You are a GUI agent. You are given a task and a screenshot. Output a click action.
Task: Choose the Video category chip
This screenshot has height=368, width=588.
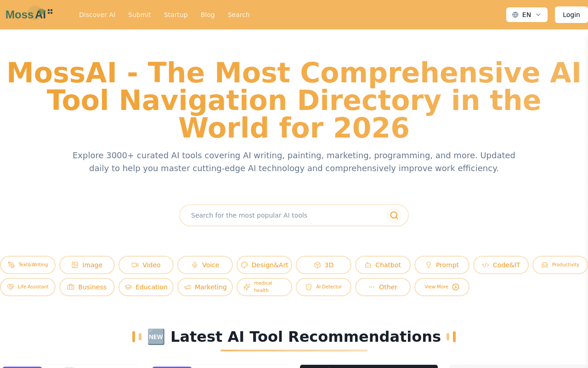[x=146, y=265]
